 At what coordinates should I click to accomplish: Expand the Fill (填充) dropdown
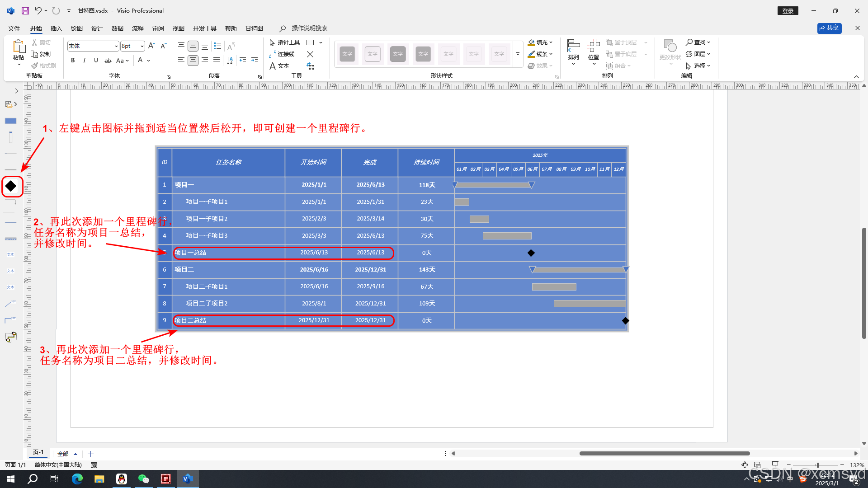[551, 42]
